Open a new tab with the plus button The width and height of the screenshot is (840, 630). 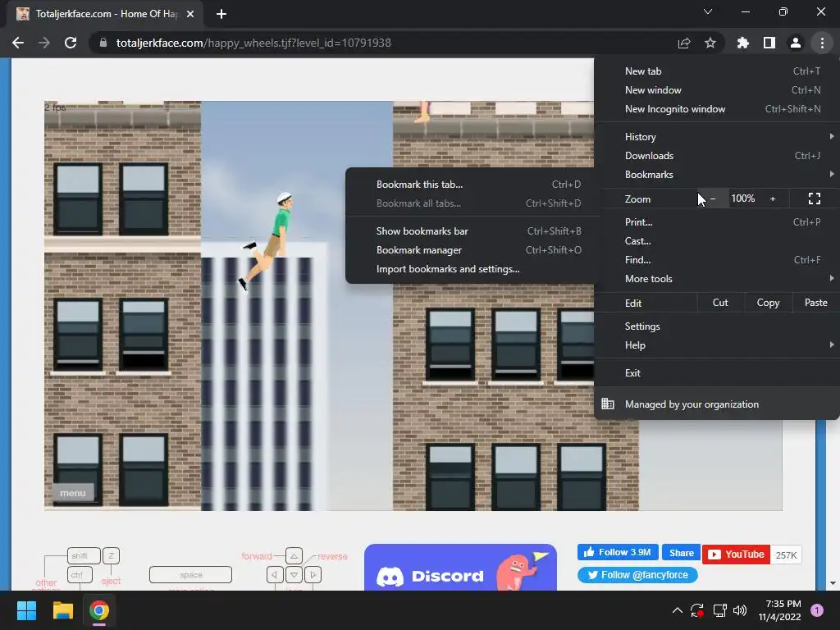[x=221, y=14]
